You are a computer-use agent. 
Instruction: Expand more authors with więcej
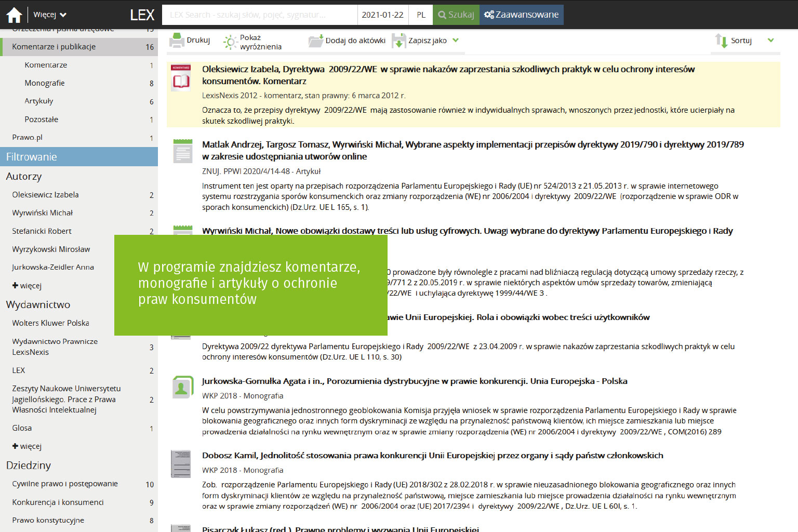point(27,286)
